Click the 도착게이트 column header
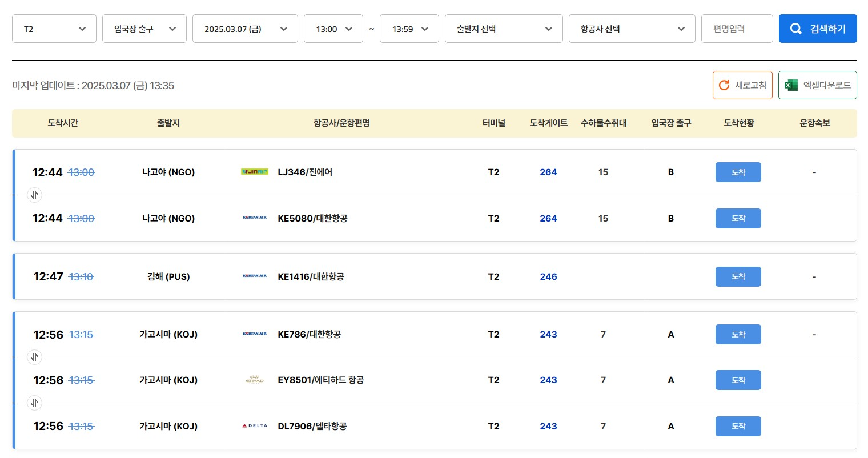This screenshot has height=458, width=868. point(549,123)
